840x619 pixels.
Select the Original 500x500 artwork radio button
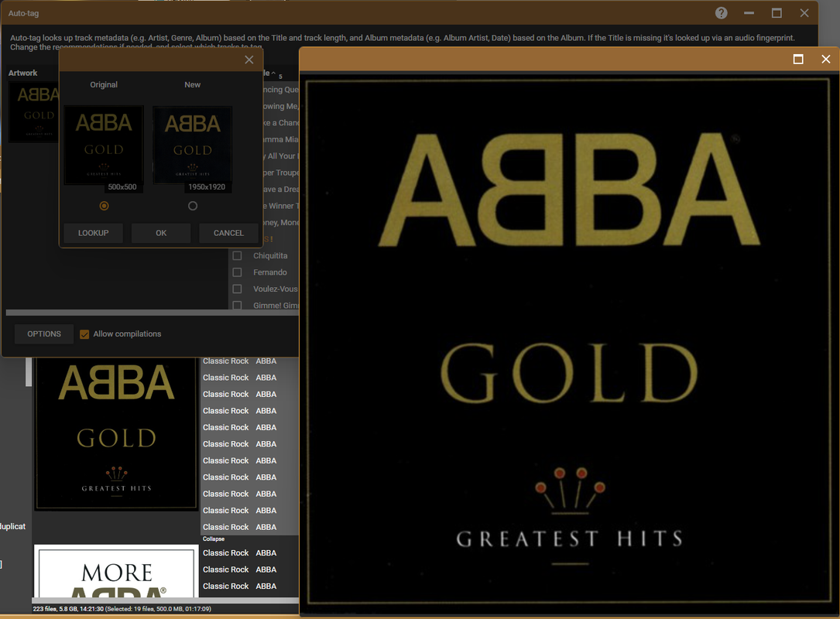point(104,206)
